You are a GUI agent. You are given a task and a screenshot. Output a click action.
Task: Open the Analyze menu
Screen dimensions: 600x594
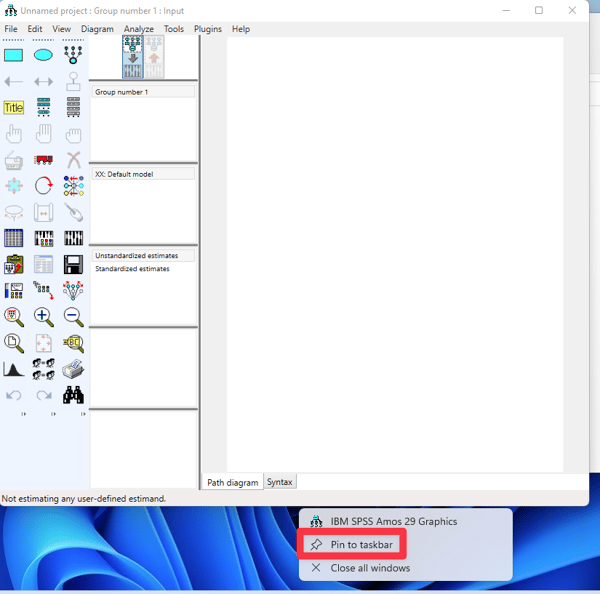click(139, 29)
